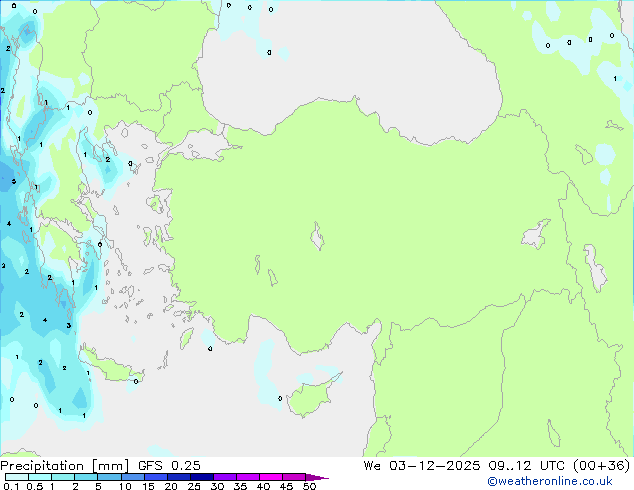
Task: Click the island of Cyprus on map
Action: [x=311, y=396]
